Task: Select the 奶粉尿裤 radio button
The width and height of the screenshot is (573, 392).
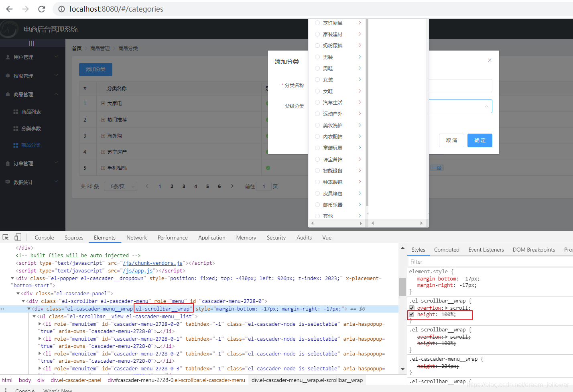Action: pos(317,45)
